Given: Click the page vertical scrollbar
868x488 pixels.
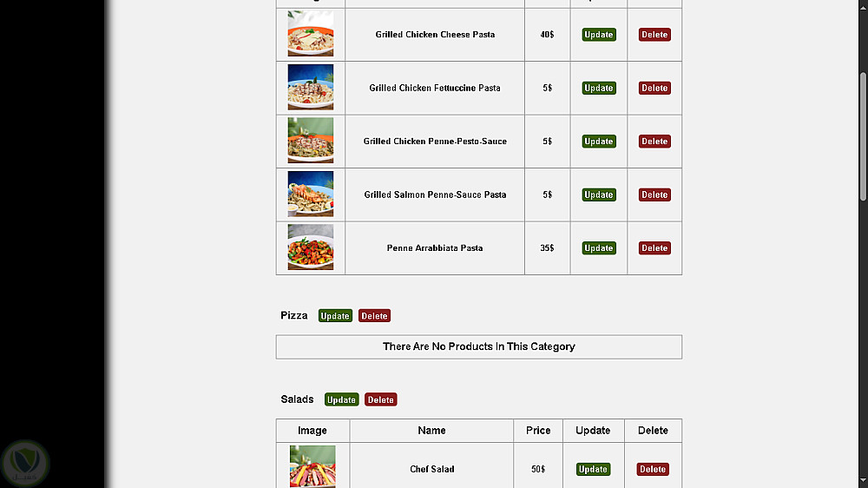Looking at the screenshot, I should pos(863,130).
